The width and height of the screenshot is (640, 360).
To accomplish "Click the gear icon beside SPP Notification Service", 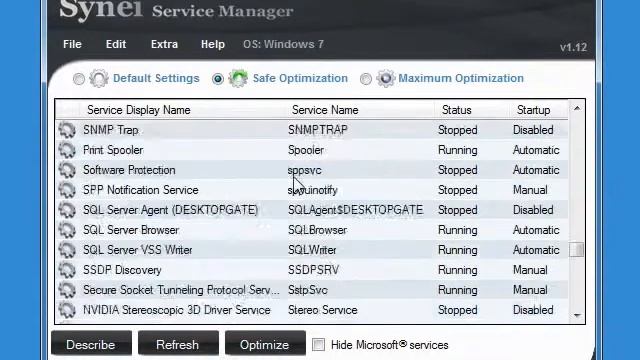I will click(67, 190).
